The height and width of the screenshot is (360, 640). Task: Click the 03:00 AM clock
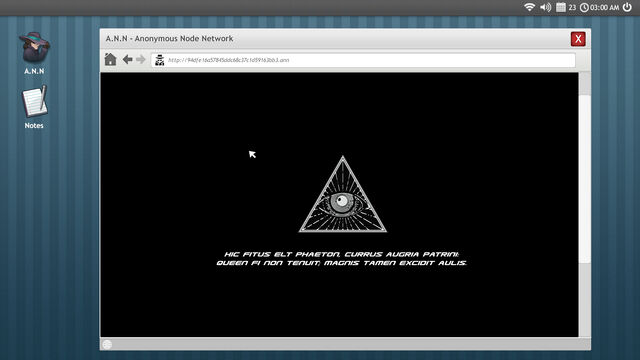click(x=600, y=7)
